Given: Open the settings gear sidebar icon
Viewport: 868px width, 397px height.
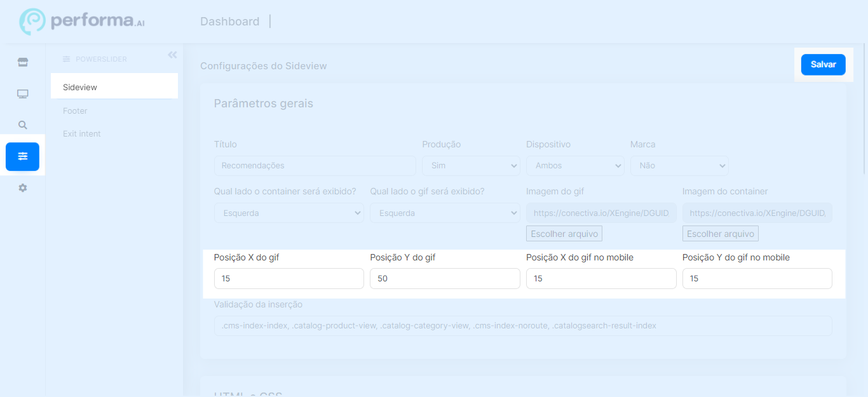Looking at the screenshot, I should [x=23, y=188].
